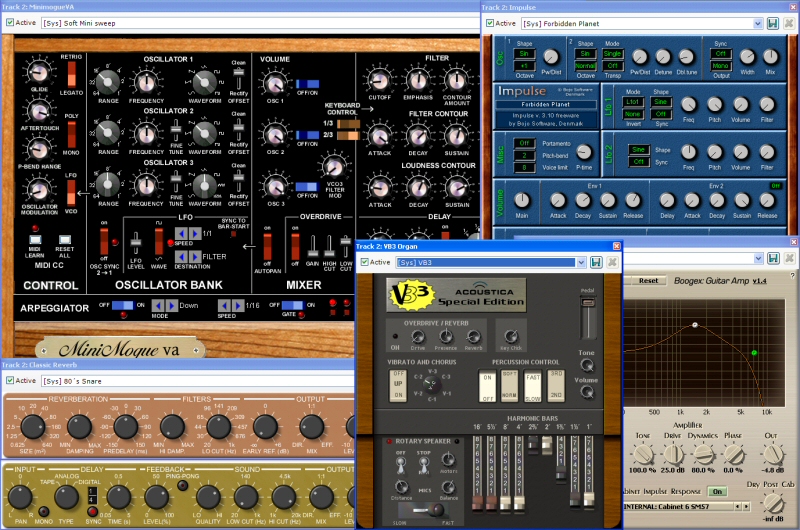The width and height of the screenshot is (800, 530).
Task: Click the Boogex cabinet next arrow
Action: 746,507
